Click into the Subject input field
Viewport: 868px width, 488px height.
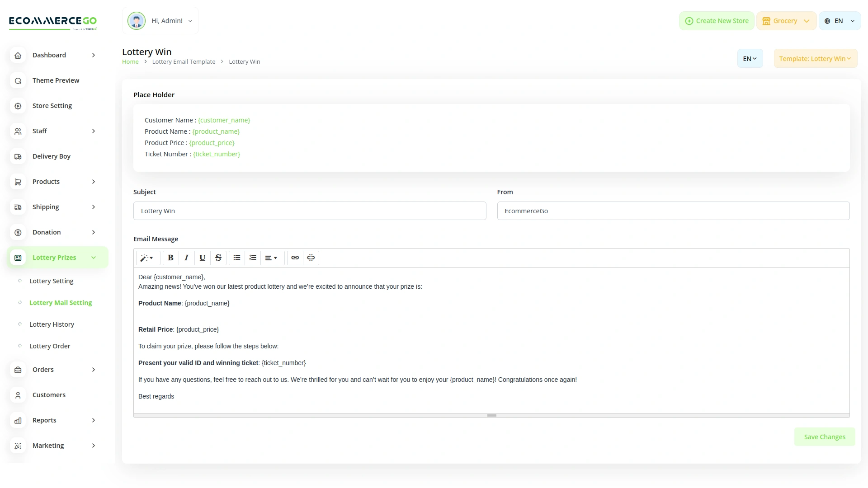click(x=309, y=211)
